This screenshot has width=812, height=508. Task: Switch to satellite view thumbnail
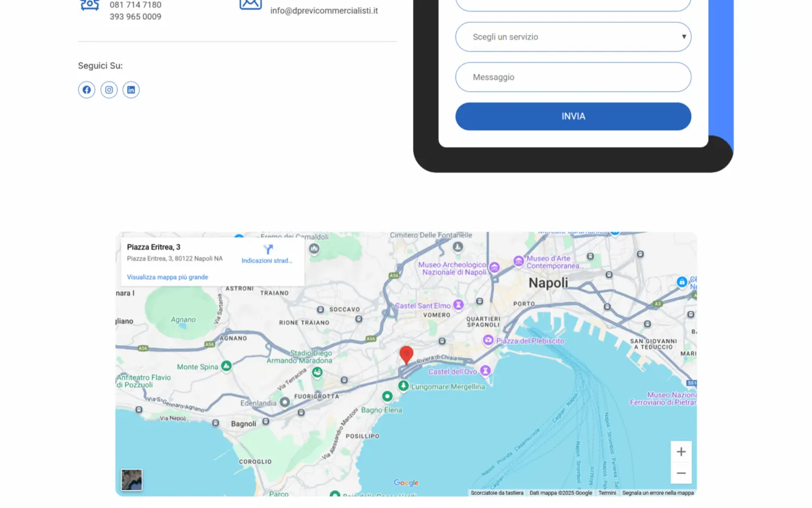pyautogui.click(x=132, y=480)
